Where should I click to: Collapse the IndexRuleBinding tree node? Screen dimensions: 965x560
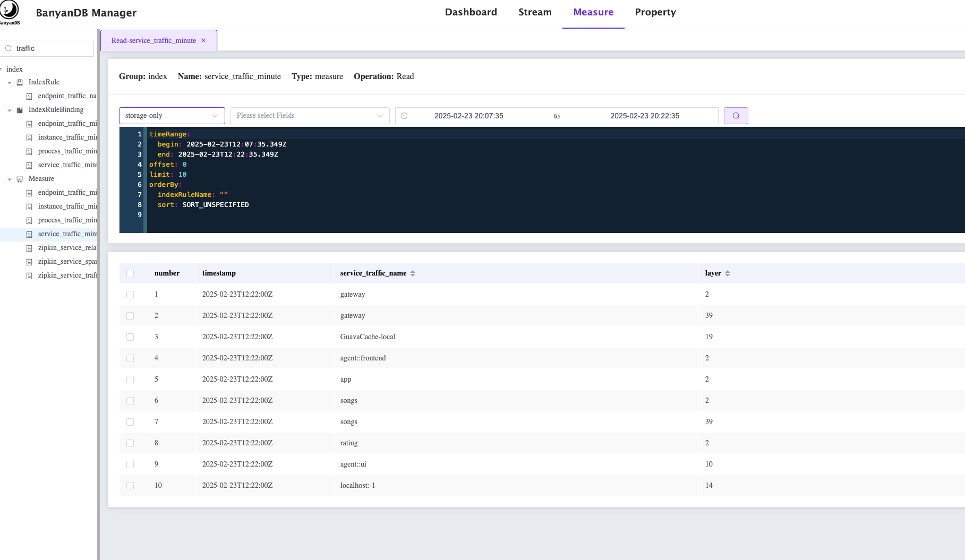coord(10,110)
